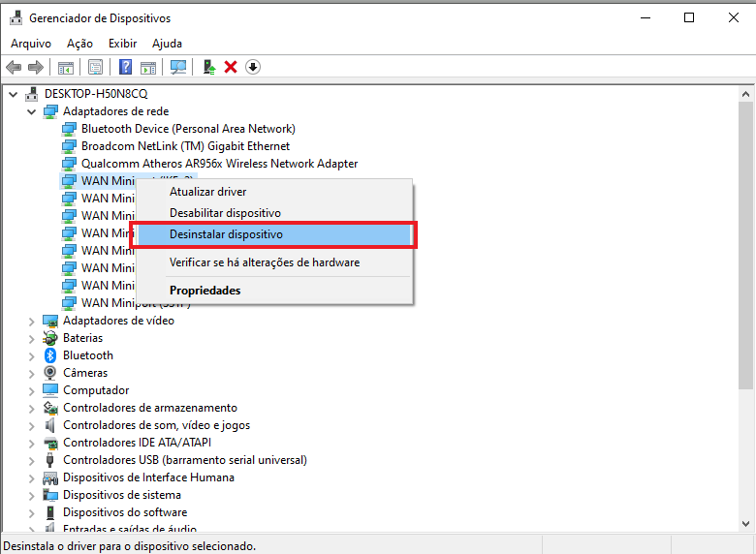Click the Dispositivos do software icon
Image resolution: width=756 pixels, height=554 pixels.
tap(50, 512)
